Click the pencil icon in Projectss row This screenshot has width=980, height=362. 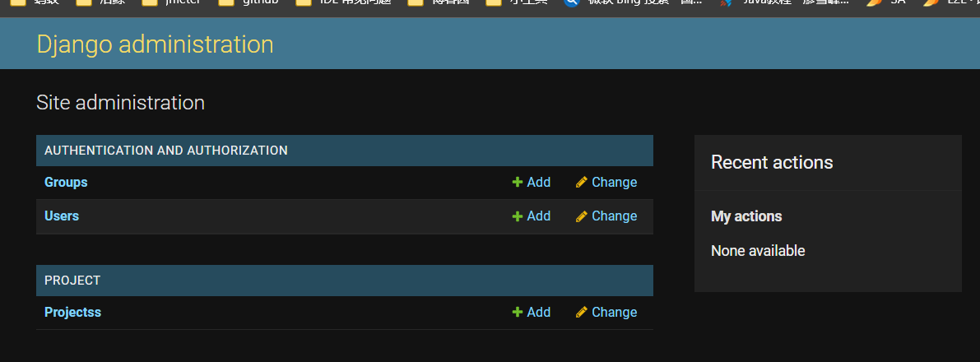pos(581,312)
